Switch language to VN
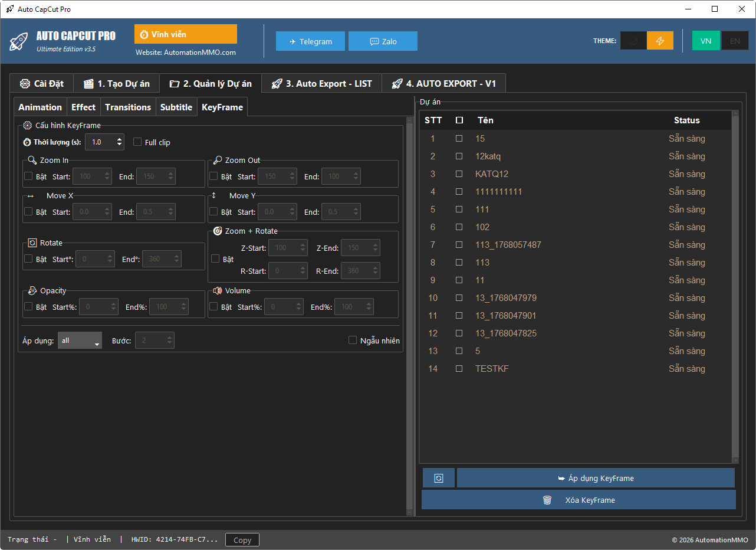This screenshot has height=550, width=756. pos(706,41)
